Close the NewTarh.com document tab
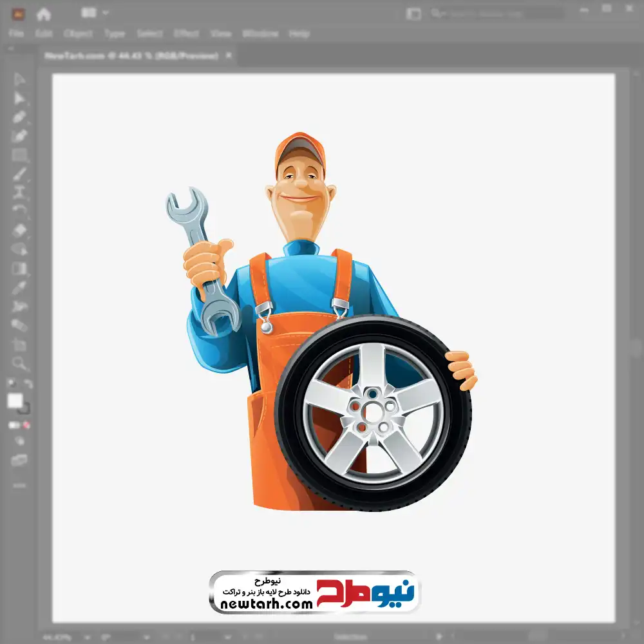 tap(229, 56)
